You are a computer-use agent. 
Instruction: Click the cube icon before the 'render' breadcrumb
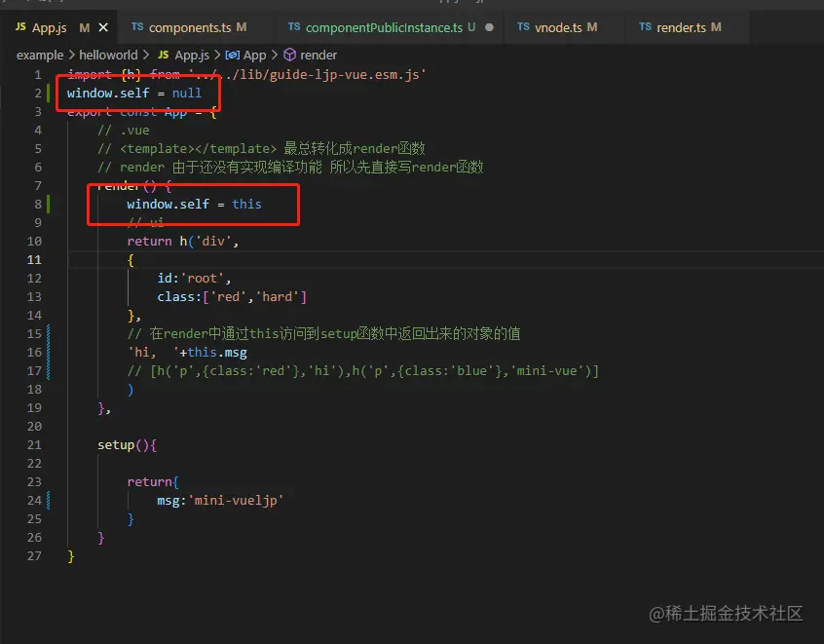point(289,55)
